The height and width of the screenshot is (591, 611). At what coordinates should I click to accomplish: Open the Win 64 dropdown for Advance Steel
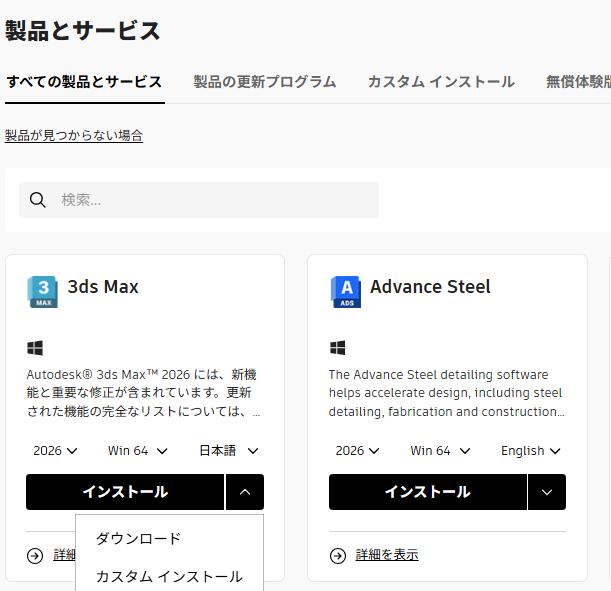point(440,451)
